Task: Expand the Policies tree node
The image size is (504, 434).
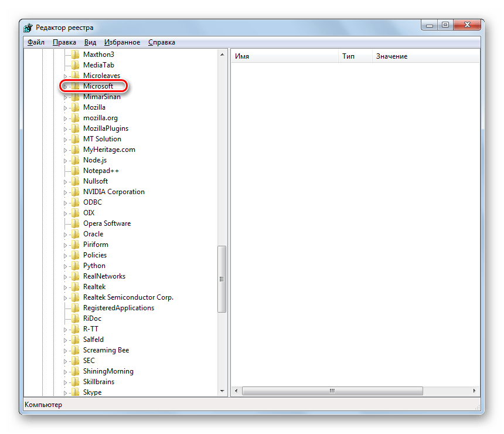Action: click(x=65, y=256)
